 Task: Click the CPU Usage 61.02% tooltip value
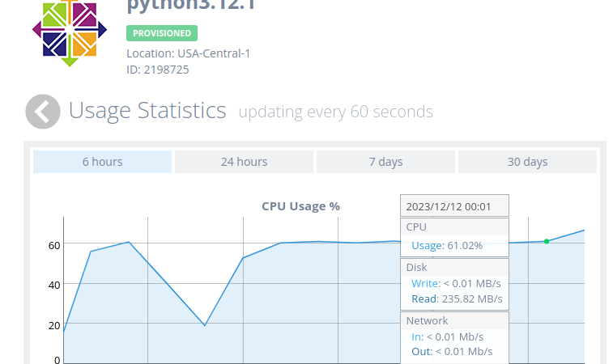pyautogui.click(x=447, y=245)
